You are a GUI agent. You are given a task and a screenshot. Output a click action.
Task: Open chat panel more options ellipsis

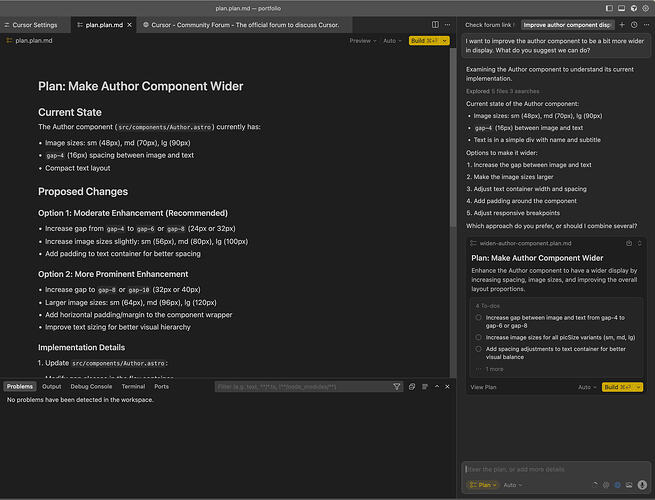point(646,25)
